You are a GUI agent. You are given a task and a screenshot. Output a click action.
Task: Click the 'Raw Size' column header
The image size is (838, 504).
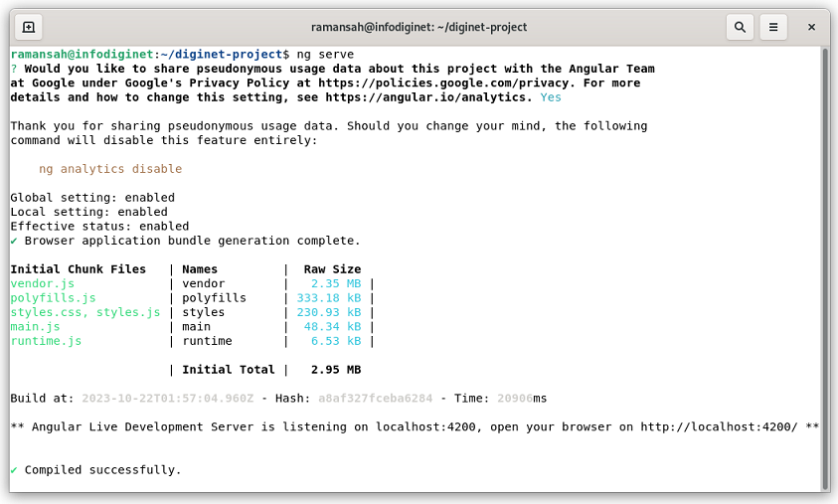332,269
